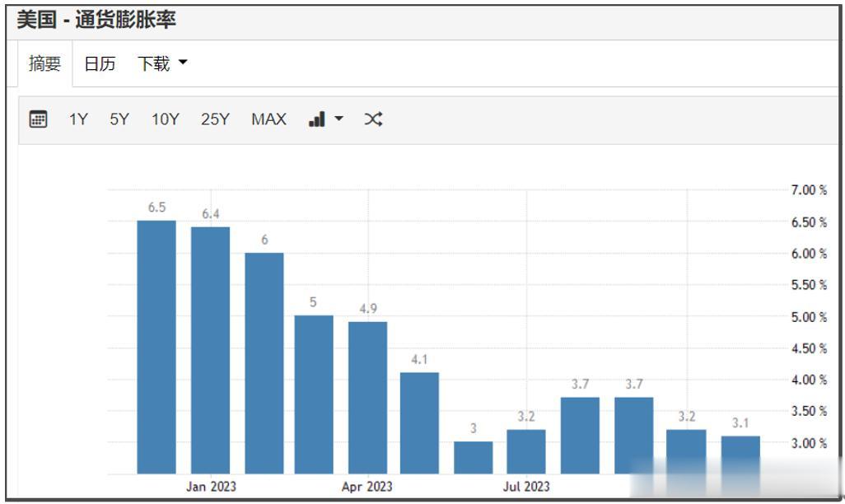Click the bar labeled 6.5
This screenshot has height=504, width=845.
pos(156,348)
